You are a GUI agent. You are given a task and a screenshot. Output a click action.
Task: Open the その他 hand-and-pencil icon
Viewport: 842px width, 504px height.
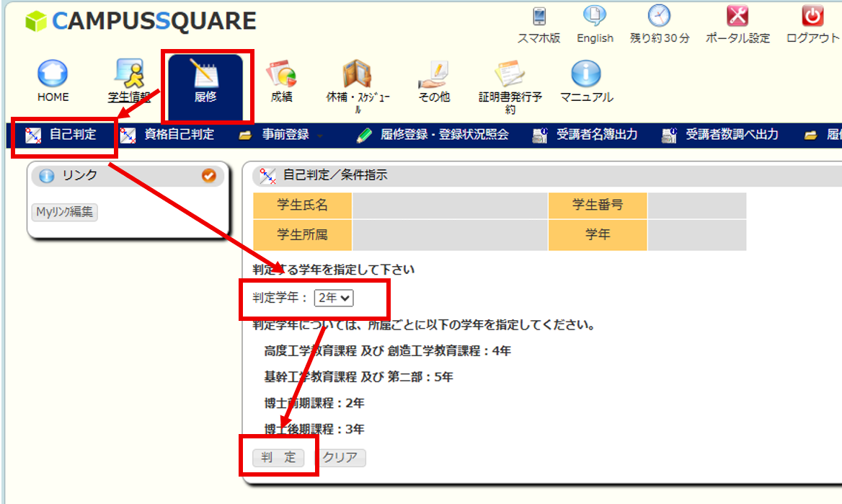[433, 75]
